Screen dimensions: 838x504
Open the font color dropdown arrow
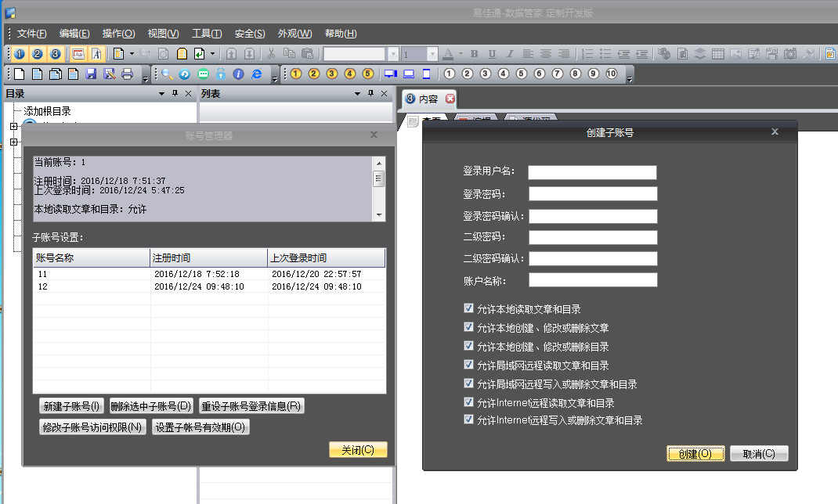point(461,54)
